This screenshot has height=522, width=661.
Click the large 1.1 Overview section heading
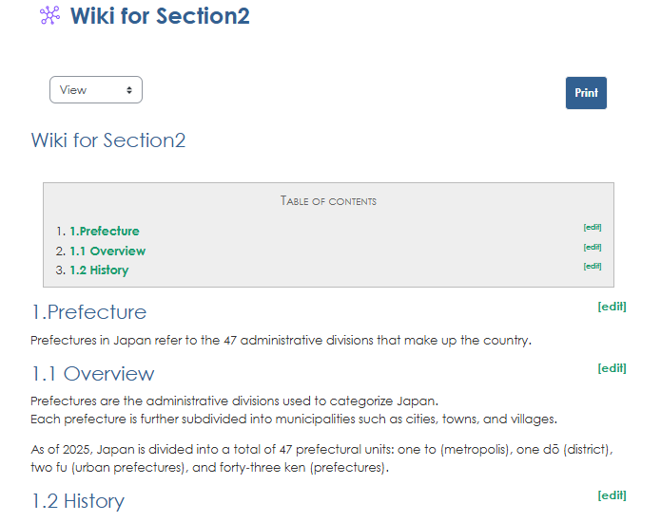tap(92, 374)
